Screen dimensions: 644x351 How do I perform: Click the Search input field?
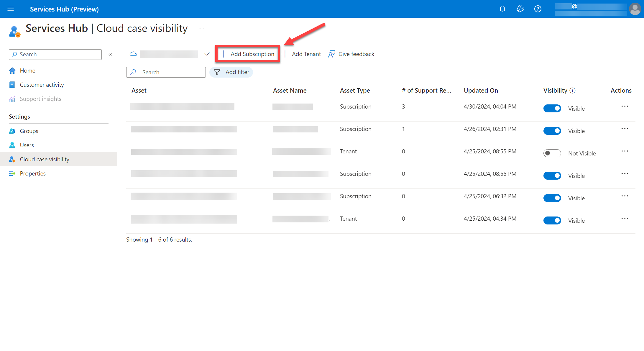pos(166,72)
